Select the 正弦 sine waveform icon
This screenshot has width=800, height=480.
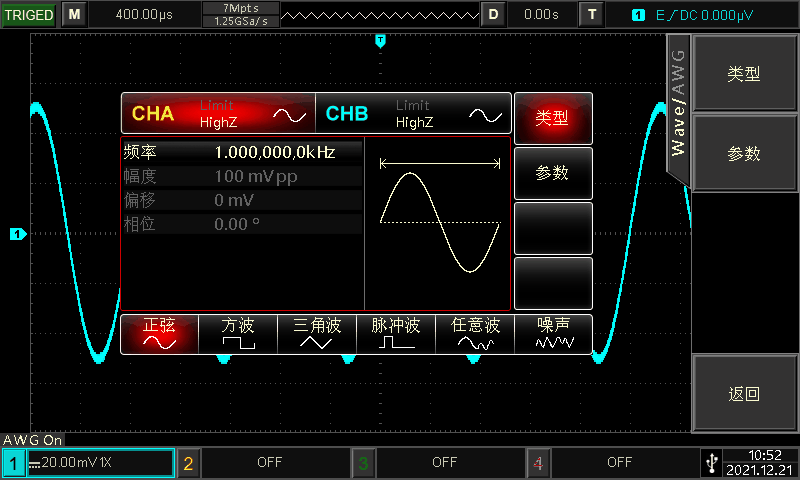[x=159, y=334]
